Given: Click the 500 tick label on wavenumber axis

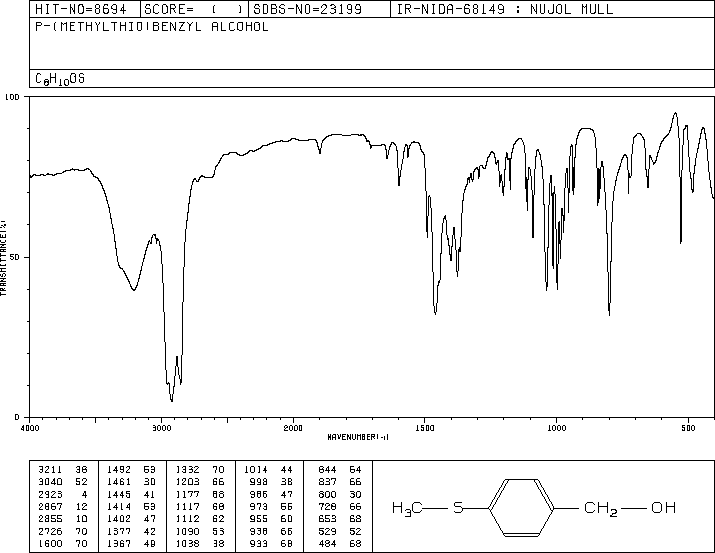Looking at the screenshot, I should click(688, 428).
